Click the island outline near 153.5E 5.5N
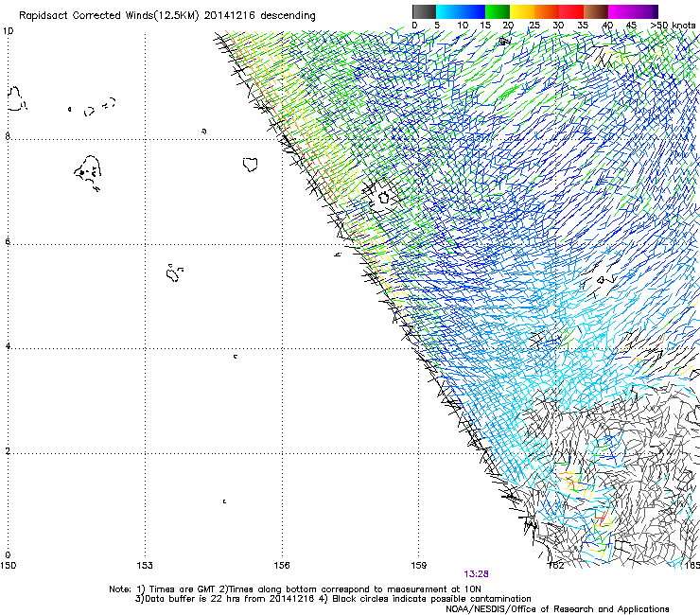700x615 pixels. pyautogui.click(x=174, y=272)
